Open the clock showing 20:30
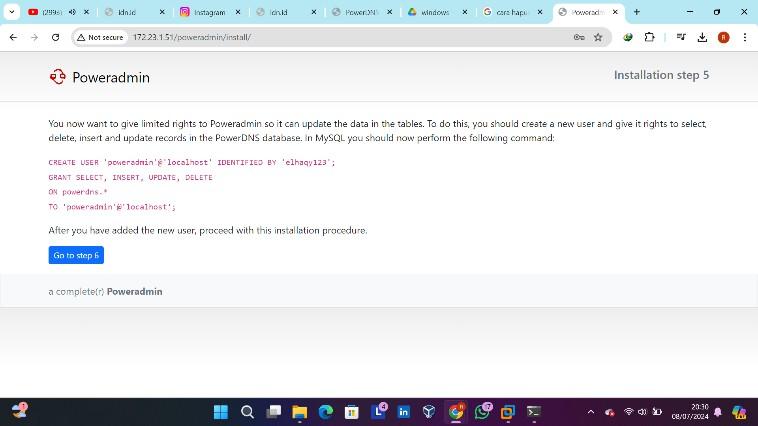The height and width of the screenshot is (426, 758). (x=690, y=411)
